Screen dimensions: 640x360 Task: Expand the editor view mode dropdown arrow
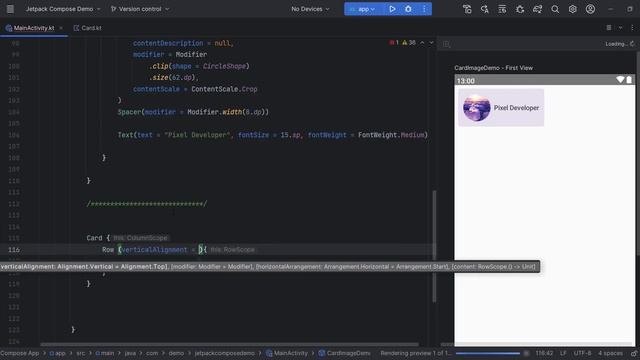point(620,28)
